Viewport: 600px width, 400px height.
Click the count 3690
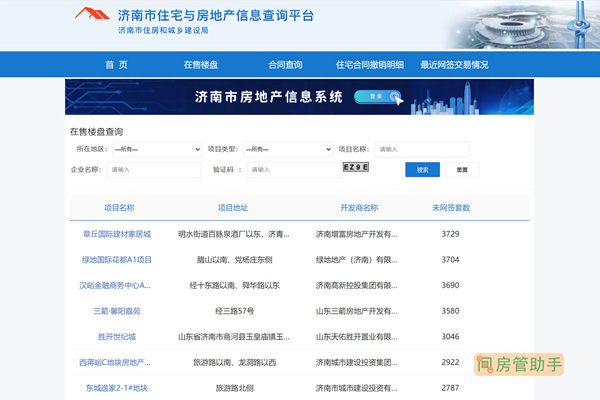450,285
